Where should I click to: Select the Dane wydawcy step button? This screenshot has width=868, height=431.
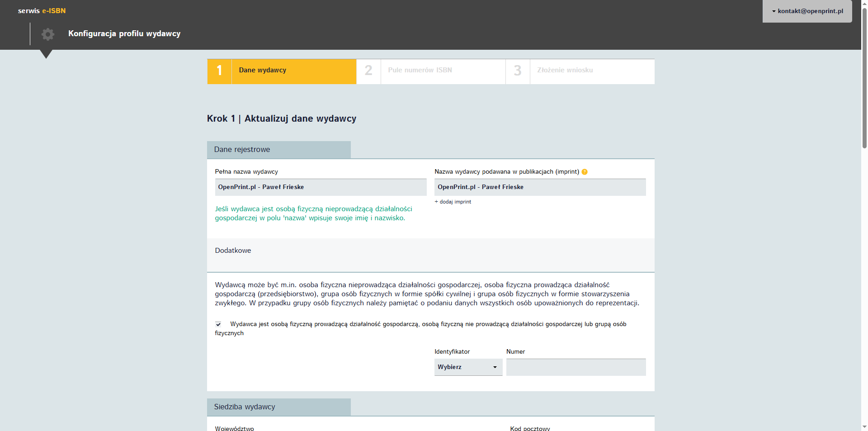262,71
